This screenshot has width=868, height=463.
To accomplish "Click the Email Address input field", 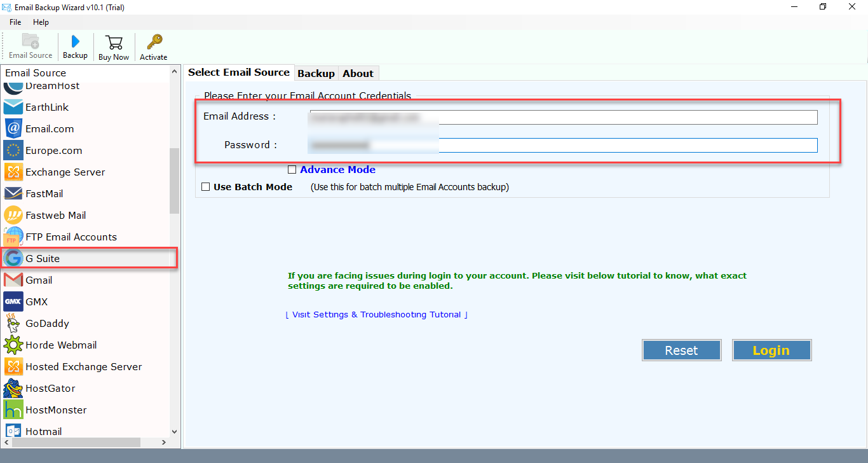I will coord(564,117).
